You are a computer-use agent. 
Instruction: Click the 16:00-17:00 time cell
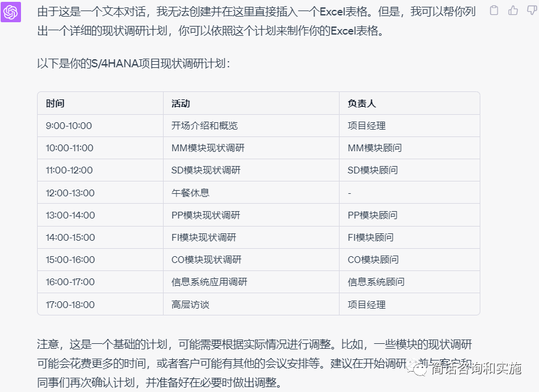[x=70, y=282]
